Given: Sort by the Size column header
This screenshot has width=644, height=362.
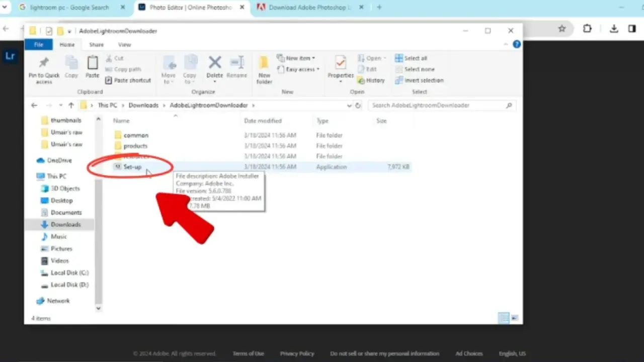Looking at the screenshot, I should (381, 121).
